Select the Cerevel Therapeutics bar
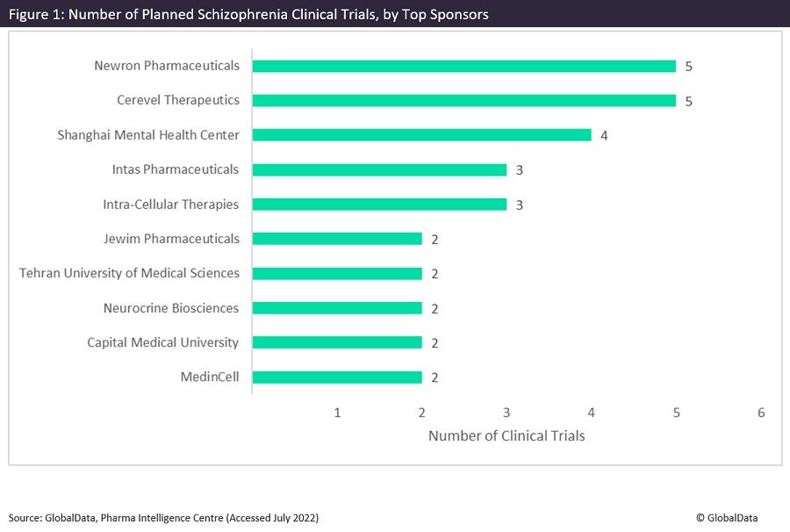Viewport: 790px width, 532px height. point(463,100)
